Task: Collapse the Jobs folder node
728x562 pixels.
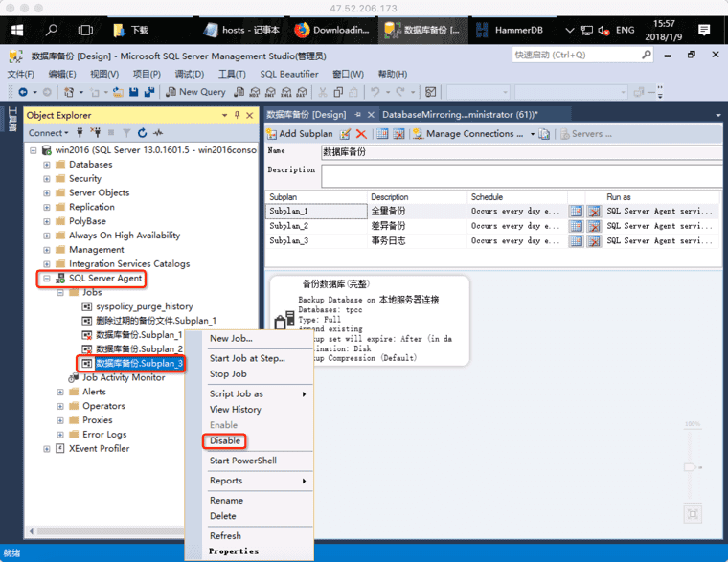Action: point(60,293)
